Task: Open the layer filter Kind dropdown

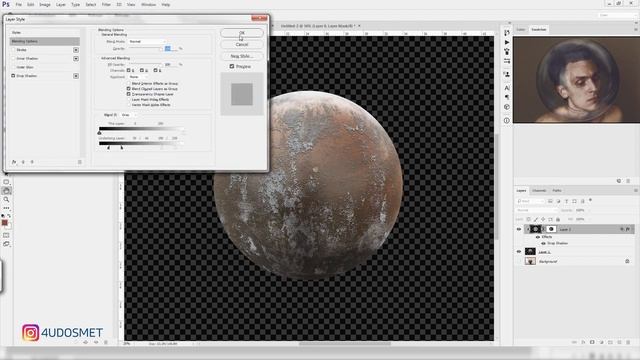Action: click(x=530, y=201)
